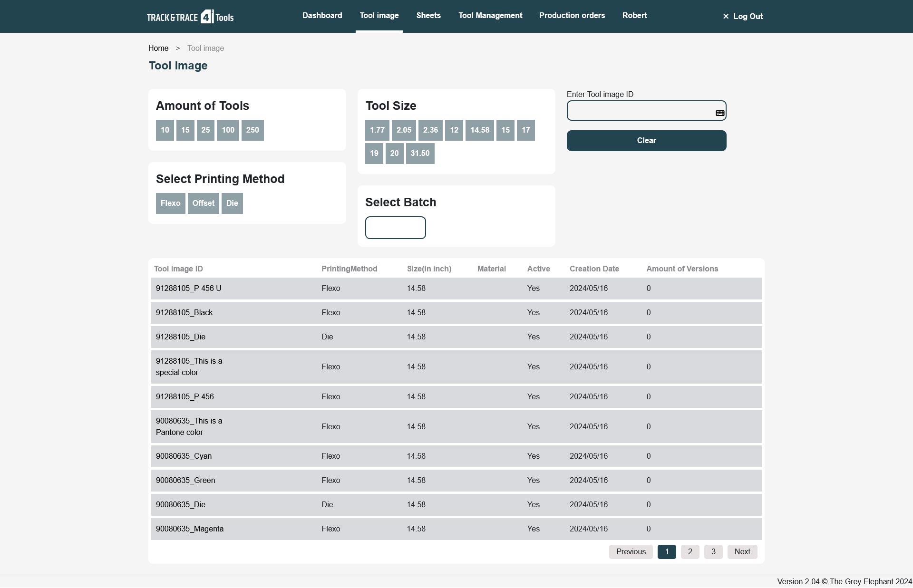The image size is (913, 588).
Task: Enable the 250 amount of tools filter
Action: pyautogui.click(x=253, y=130)
